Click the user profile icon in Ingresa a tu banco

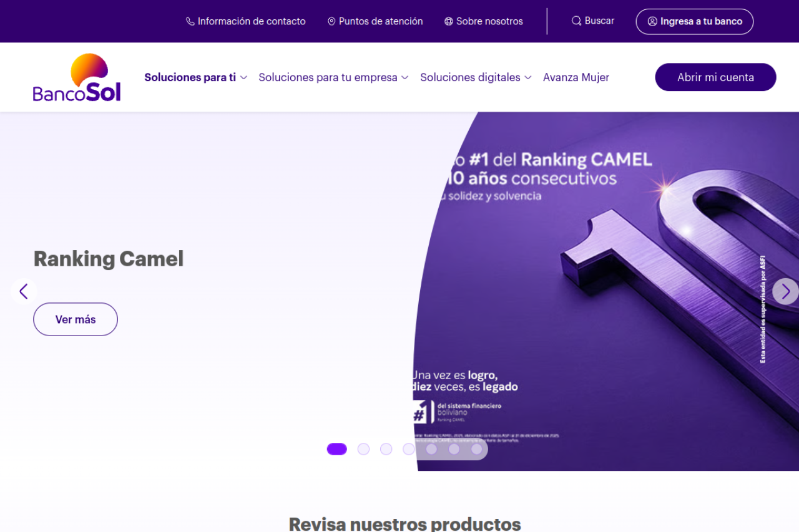pyautogui.click(x=652, y=21)
